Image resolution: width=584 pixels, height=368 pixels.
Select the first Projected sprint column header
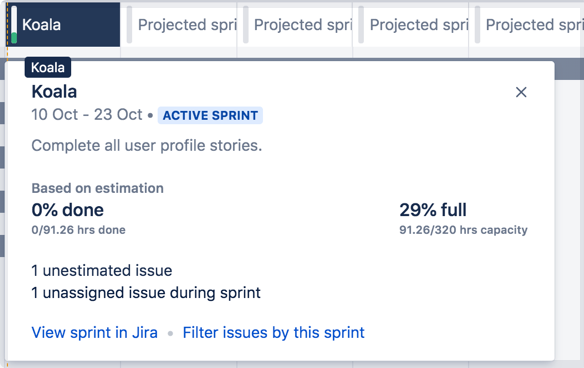[179, 25]
